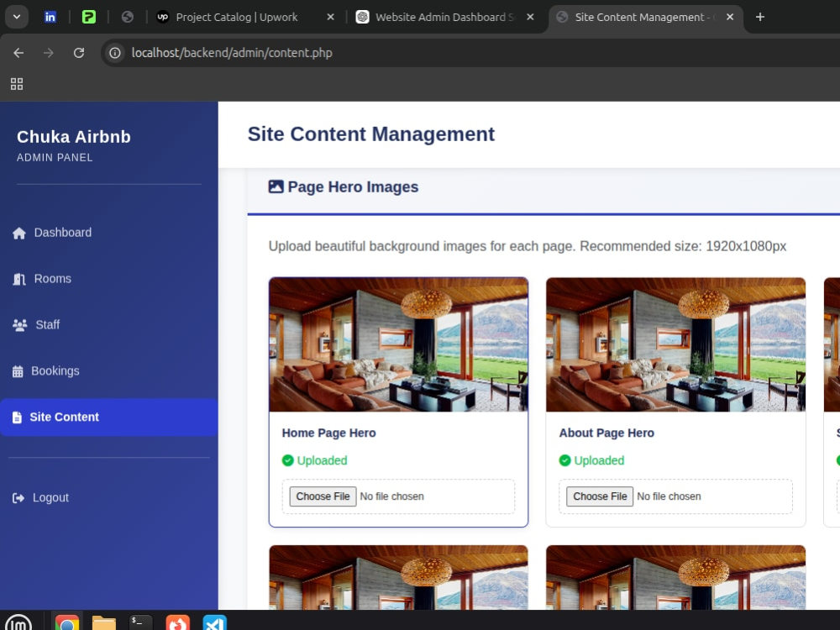The height and width of the screenshot is (630, 840).
Task: Click the Site Content document icon
Action: 17,417
